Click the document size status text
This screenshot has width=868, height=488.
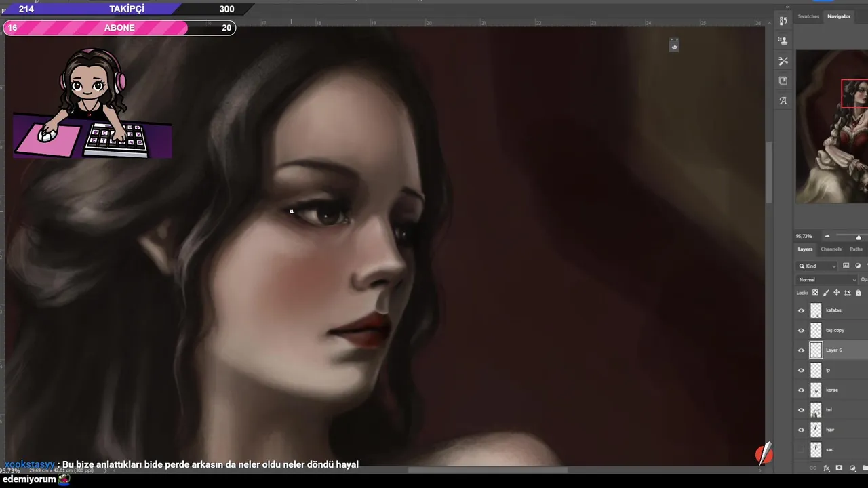click(x=61, y=470)
